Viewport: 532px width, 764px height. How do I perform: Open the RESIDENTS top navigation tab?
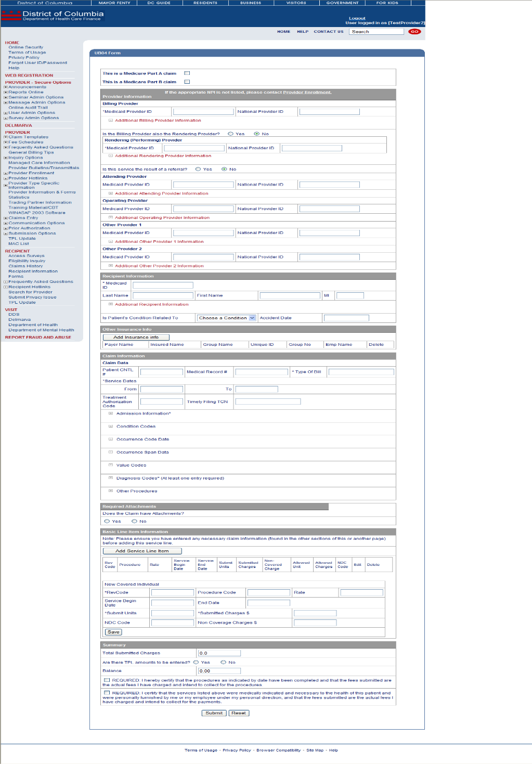[205, 3]
